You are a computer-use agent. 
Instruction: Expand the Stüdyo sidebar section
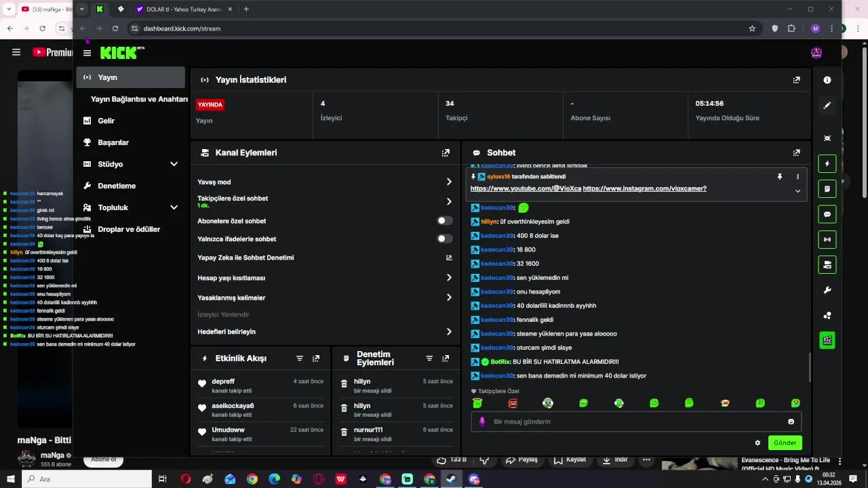[x=174, y=164]
